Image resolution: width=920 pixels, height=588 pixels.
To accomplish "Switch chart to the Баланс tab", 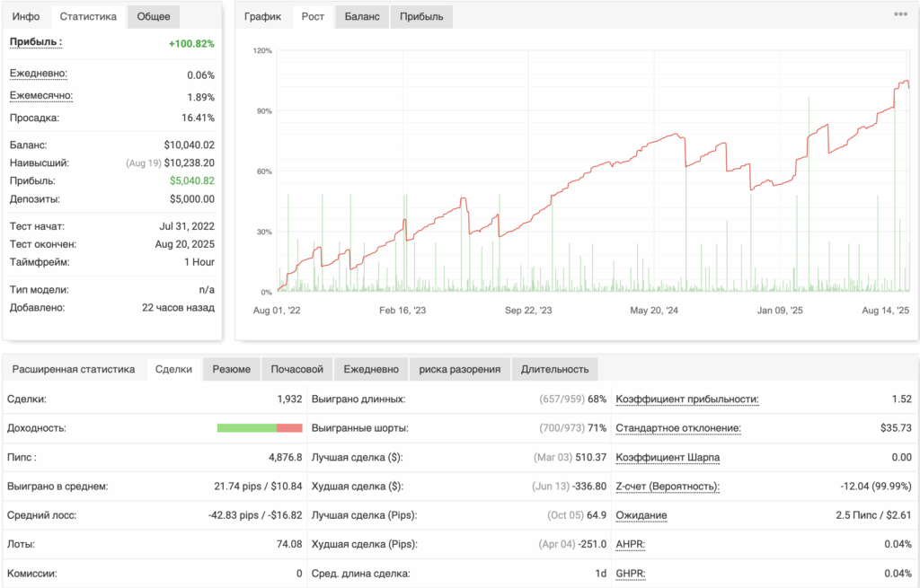I will click(362, 16).
